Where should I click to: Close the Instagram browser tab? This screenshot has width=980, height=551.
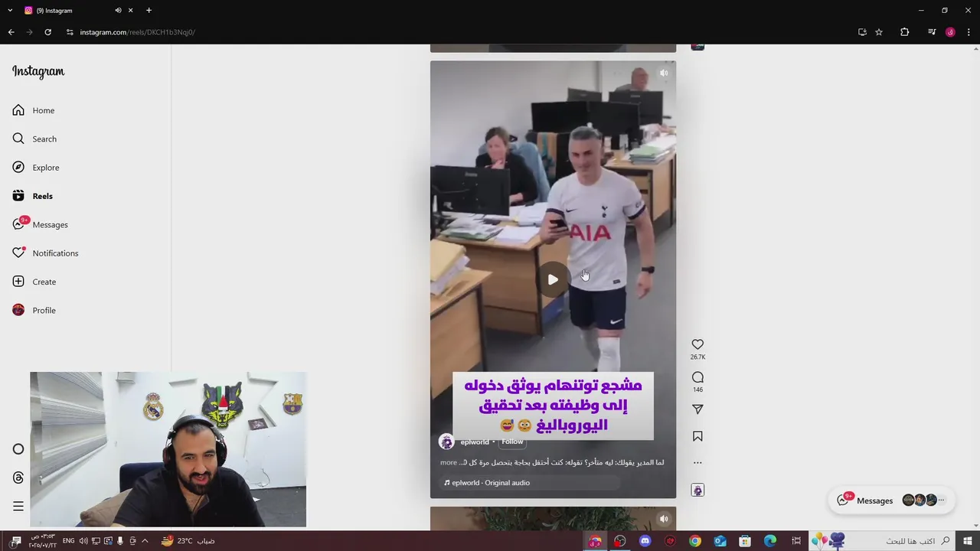131,11
